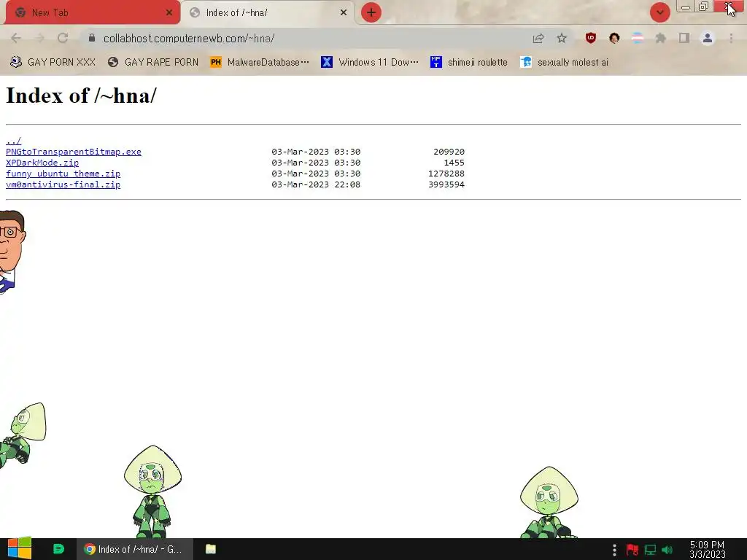Open the volume speaker tray icon

667,550
